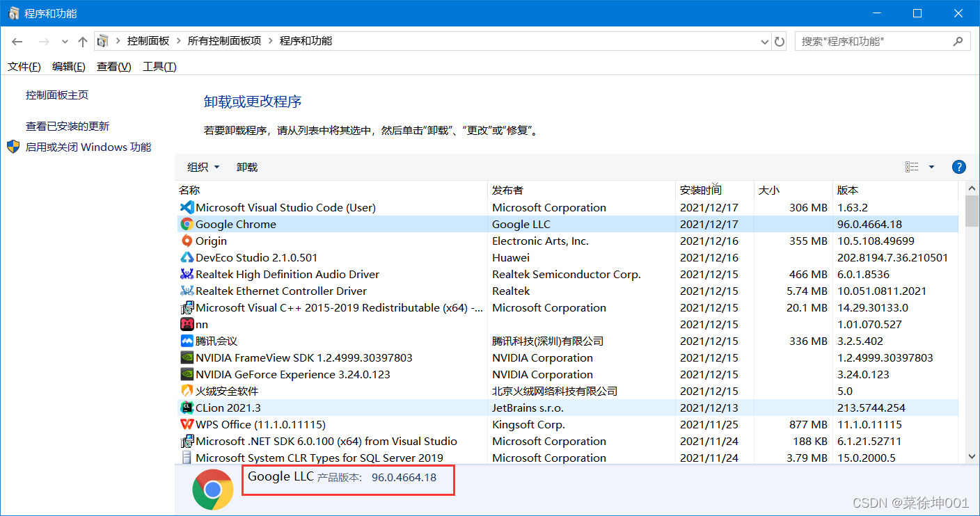Click size 877 MB cell

[x=809, y=424]
